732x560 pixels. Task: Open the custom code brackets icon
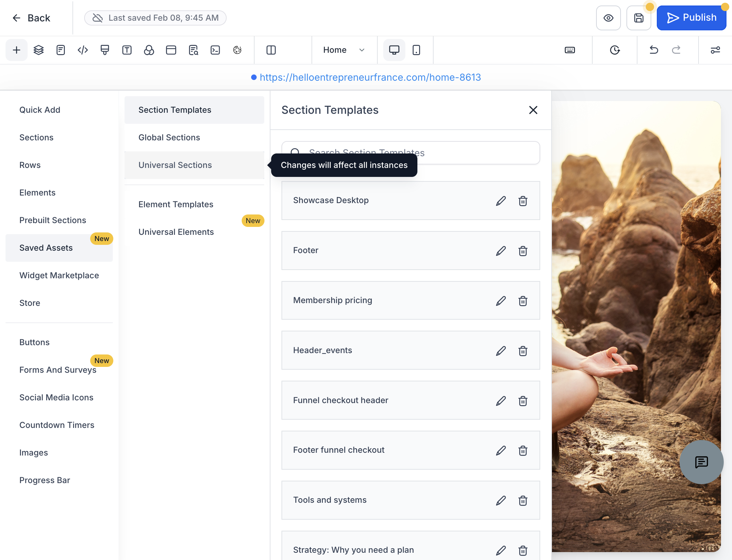[83, 50]
